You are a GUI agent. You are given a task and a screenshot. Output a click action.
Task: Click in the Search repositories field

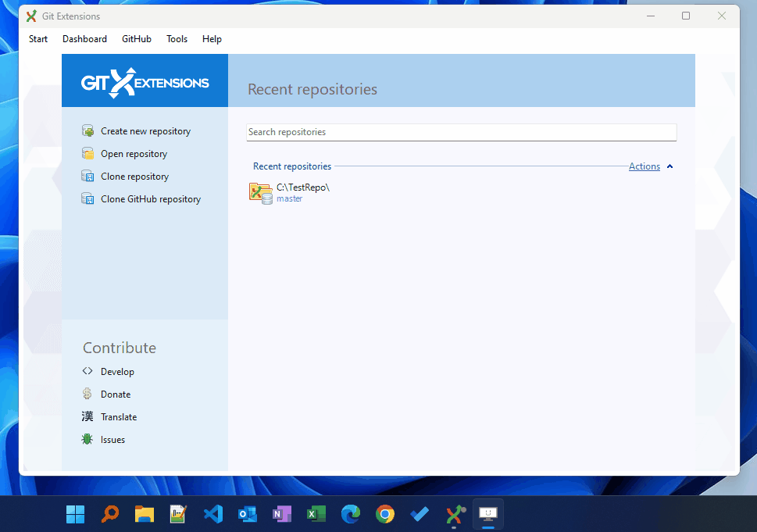(461, 132)
